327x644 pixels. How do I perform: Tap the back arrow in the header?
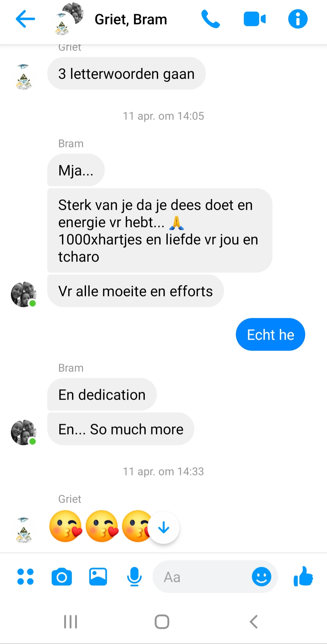tap(25, 19)
